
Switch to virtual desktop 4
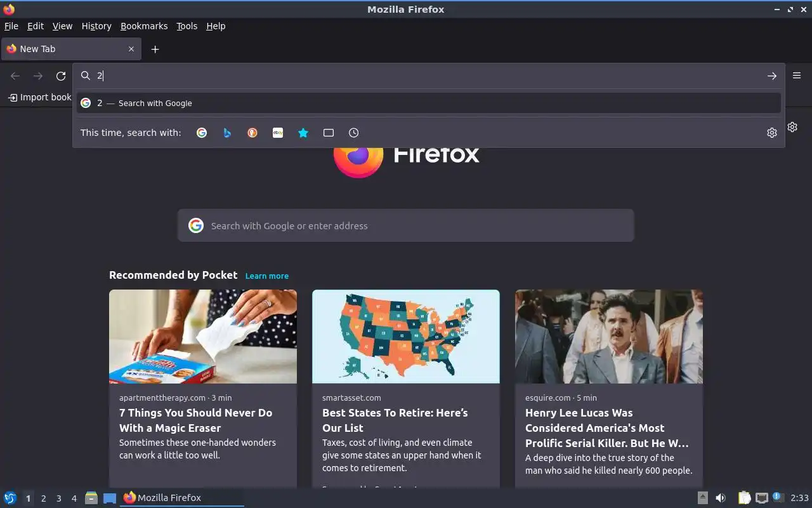click(74, 498)
